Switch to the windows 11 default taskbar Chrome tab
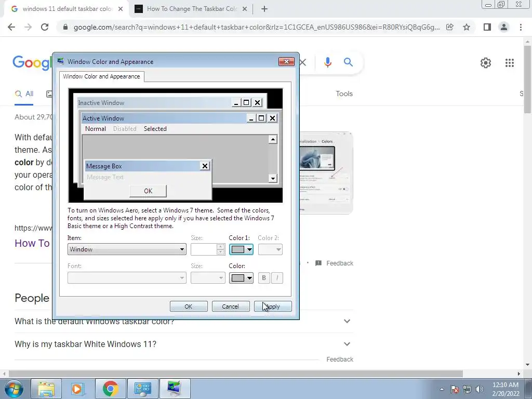The image size is (532, 399). click(67, 9)
